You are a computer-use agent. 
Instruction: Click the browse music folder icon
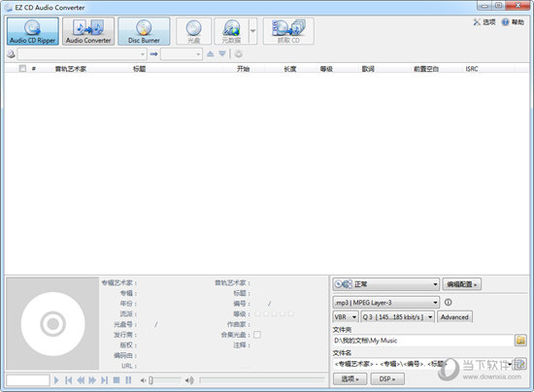coord(520,341)
